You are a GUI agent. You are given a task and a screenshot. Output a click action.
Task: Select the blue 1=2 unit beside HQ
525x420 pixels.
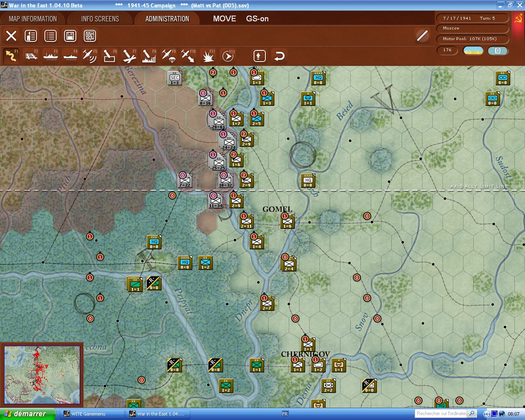point(205,262)
